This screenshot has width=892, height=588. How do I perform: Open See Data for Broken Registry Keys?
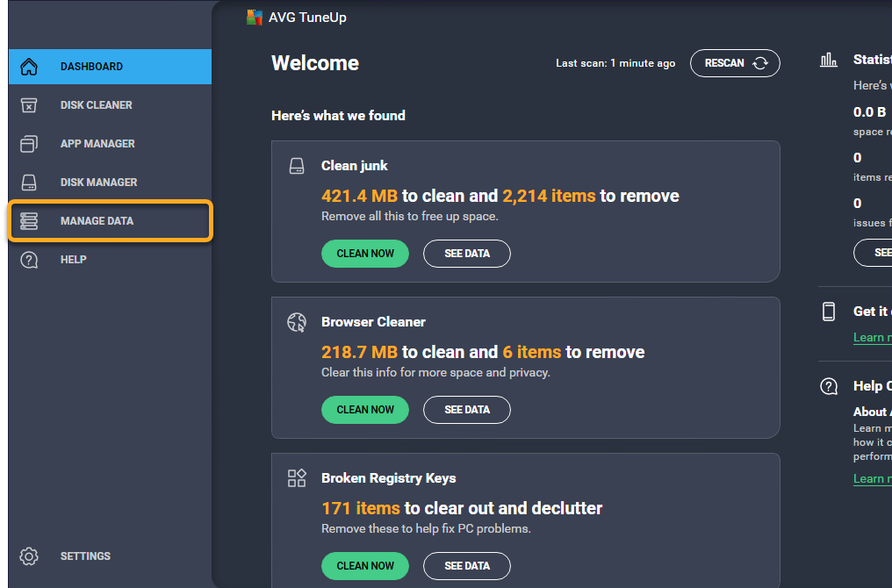[x=466, y=566]
